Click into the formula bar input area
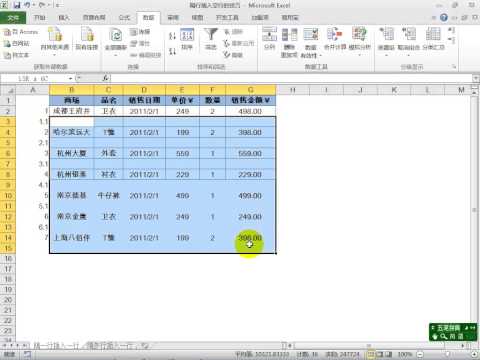 291,79
